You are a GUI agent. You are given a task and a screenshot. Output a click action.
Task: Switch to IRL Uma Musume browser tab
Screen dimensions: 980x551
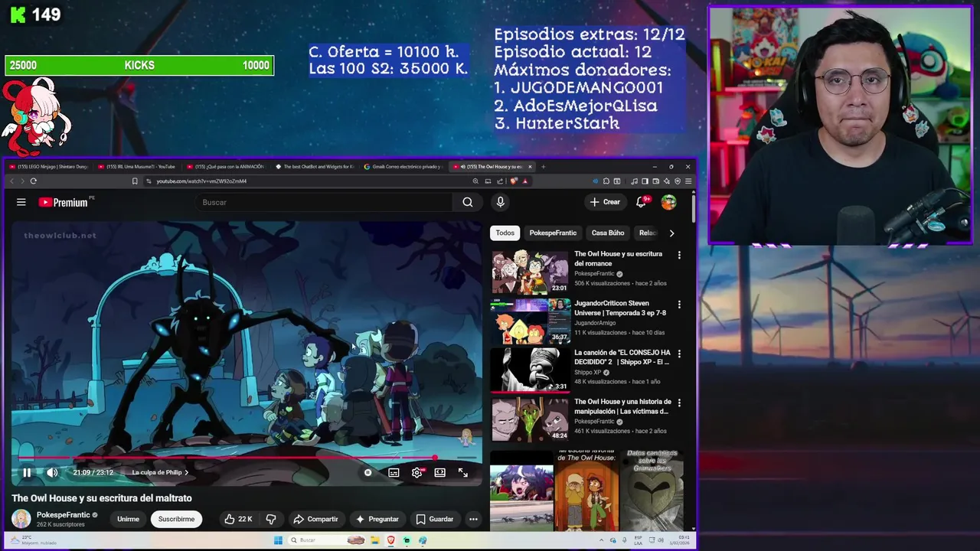pos(138,166)
